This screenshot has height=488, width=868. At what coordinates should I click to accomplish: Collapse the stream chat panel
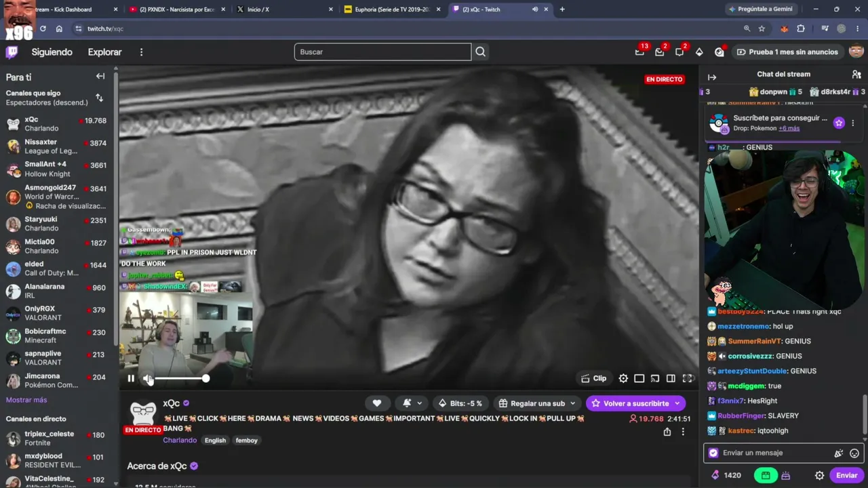712,77
